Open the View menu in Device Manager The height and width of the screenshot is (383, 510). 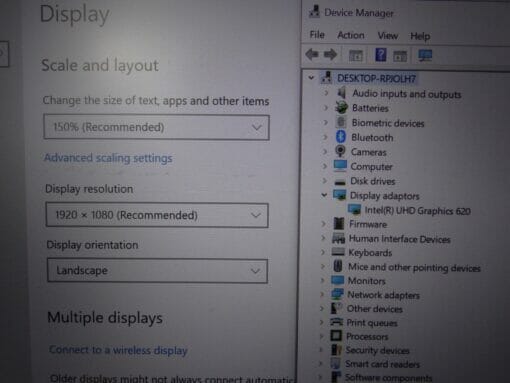(387, 35)
